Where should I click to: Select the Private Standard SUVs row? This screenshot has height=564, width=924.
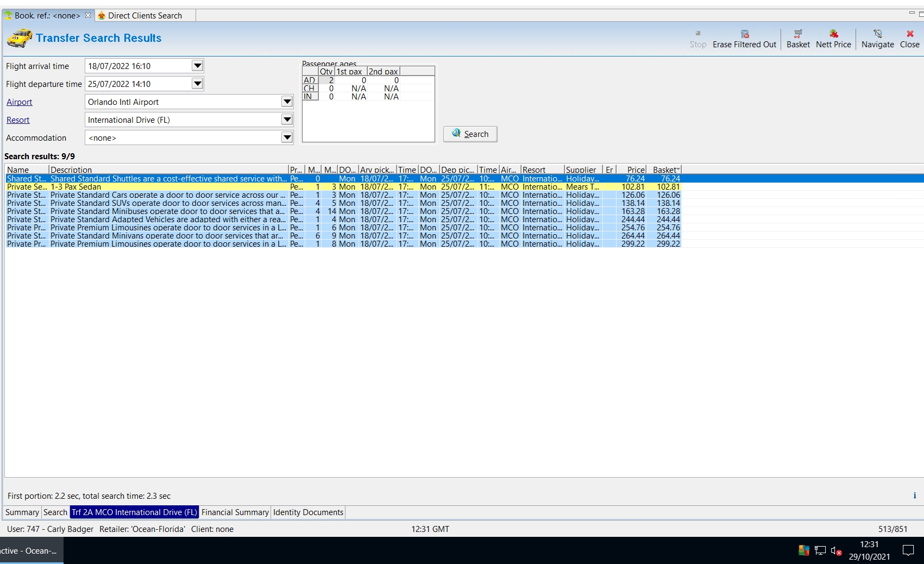click(x=343, y=203)
